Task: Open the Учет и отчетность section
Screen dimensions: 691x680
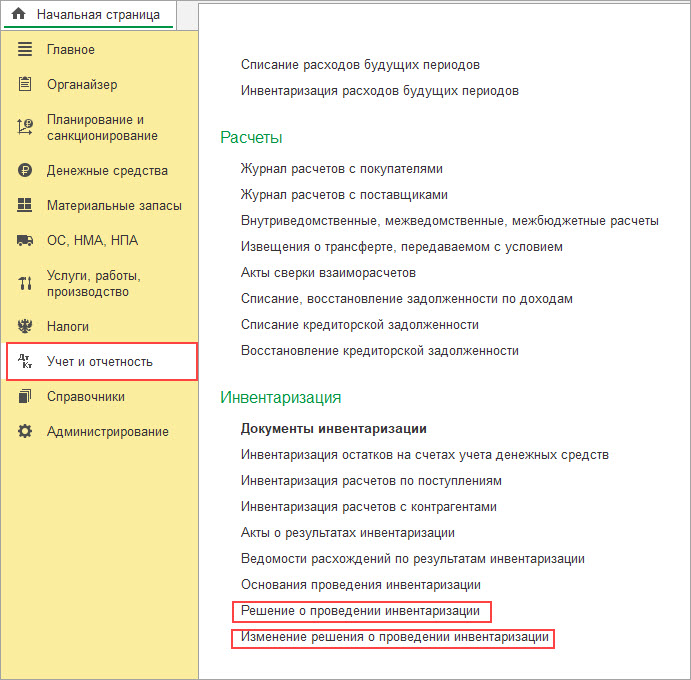Action: pos(100,361)
